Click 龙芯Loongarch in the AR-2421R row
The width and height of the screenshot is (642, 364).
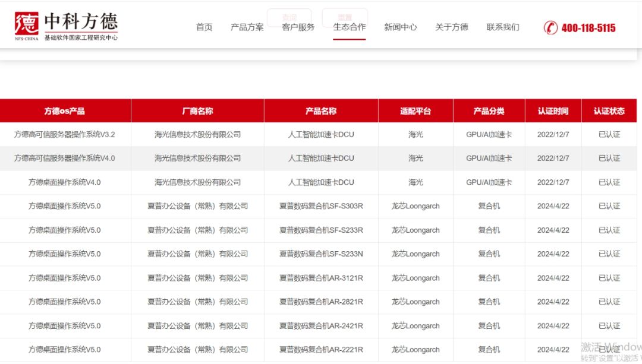pos(416,325)
